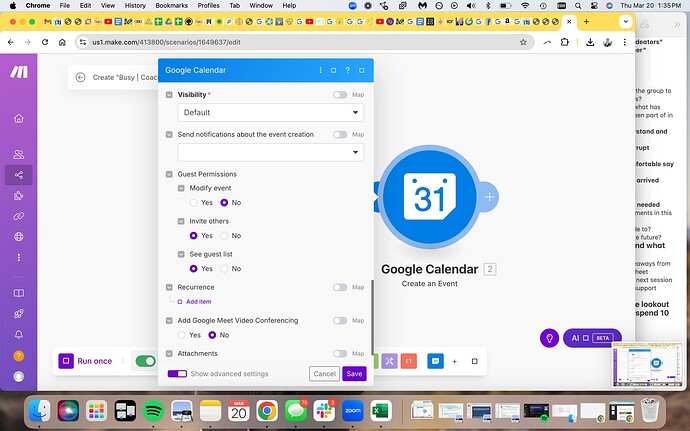Viewport: 690px width, 431px height.
Task: Save the Google Calendar module settings
Action: tap(354, 374)
